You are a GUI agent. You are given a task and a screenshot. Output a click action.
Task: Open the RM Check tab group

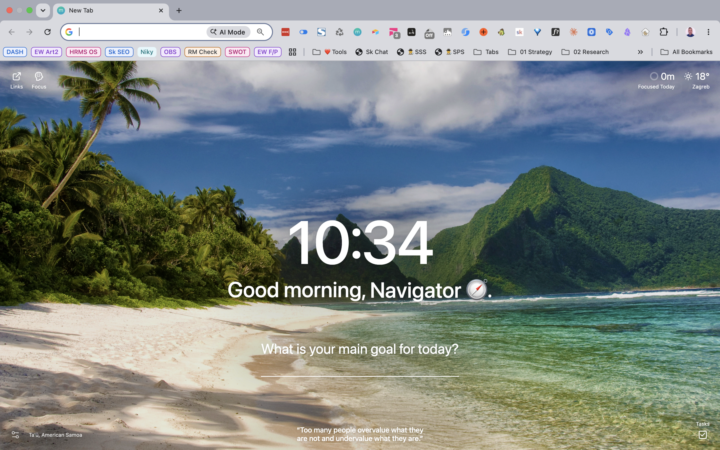202,52
